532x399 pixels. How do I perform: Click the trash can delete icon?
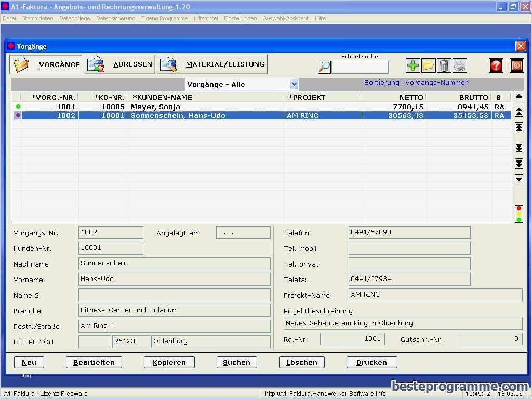click(444, 65)
